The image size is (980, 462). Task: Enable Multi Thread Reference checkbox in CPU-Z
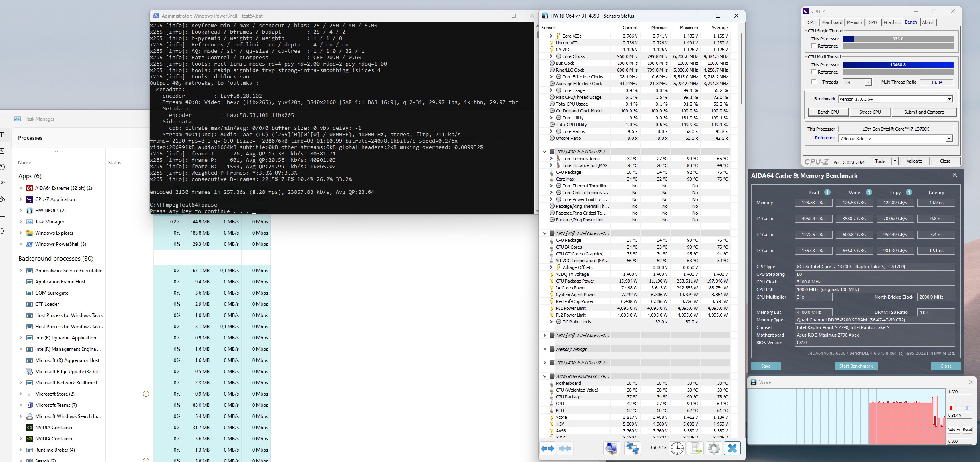814,72
